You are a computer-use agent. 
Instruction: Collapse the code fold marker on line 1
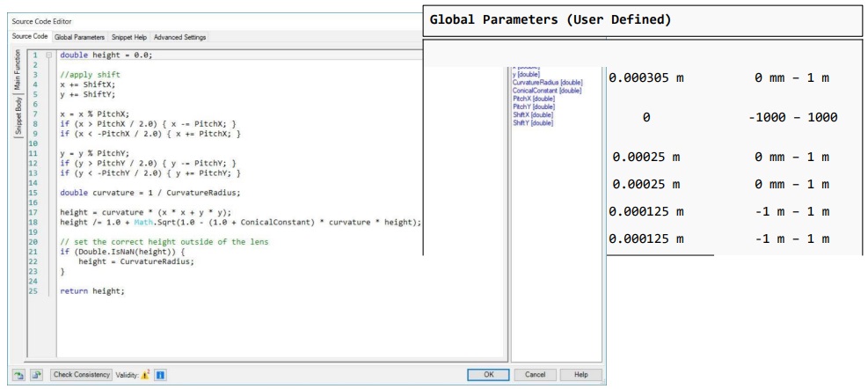pyautogui.click(x=49, y=55)
